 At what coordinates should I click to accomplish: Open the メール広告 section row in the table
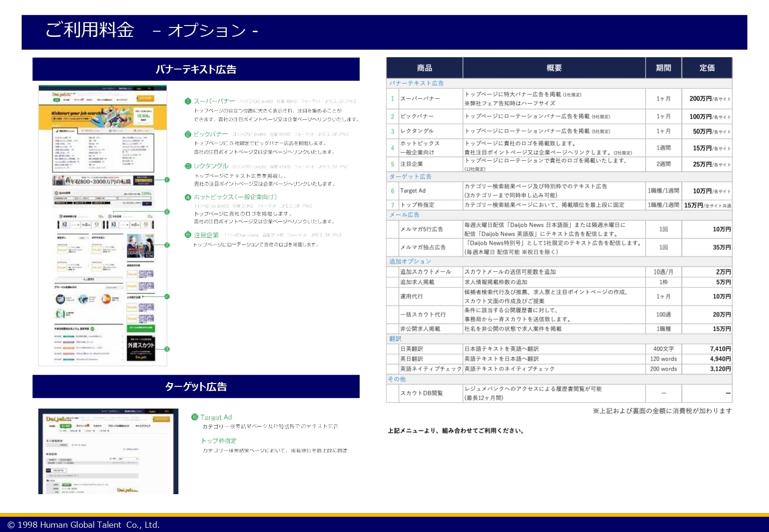[405, 215]
